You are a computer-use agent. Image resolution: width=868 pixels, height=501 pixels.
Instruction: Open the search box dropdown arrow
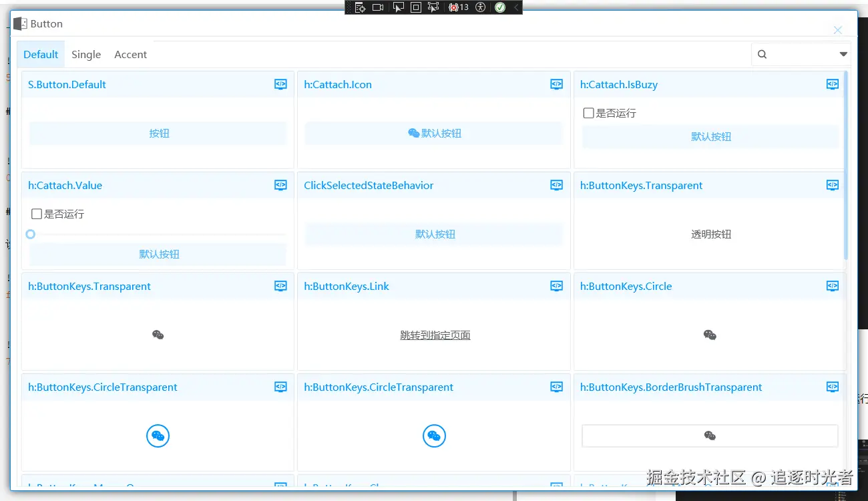[x=843, y=54]
